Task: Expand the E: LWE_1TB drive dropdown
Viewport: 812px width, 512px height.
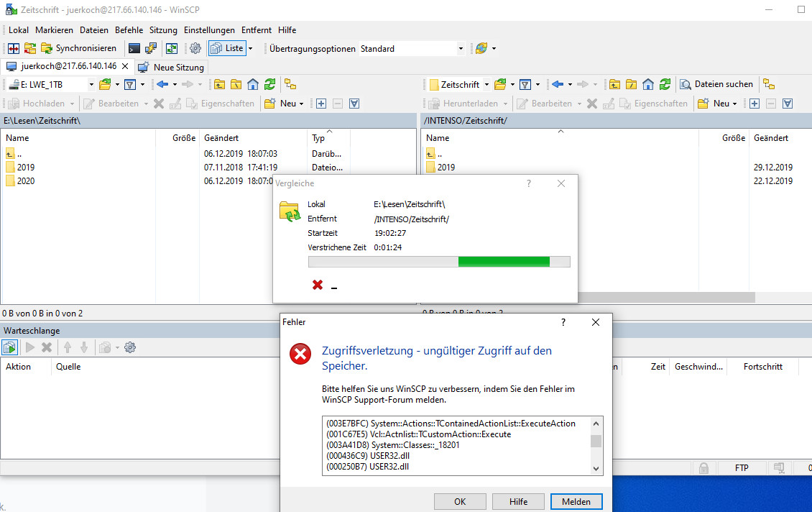Action: click(91, 84)
